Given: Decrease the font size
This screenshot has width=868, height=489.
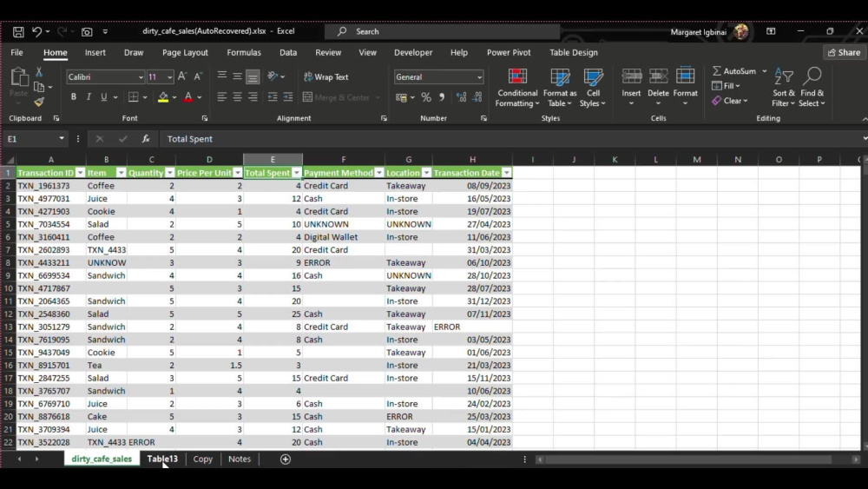Looking at the screenshot, I should (x=198, y=76).
